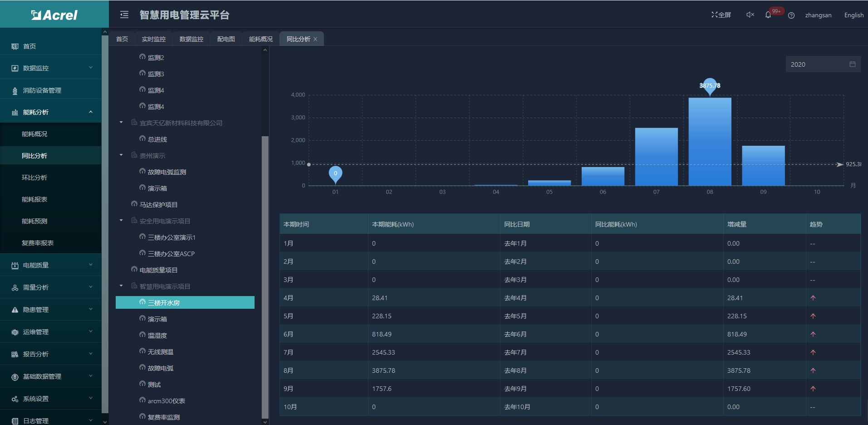Click the 日志管理 sidebar icon

point(15,421)
